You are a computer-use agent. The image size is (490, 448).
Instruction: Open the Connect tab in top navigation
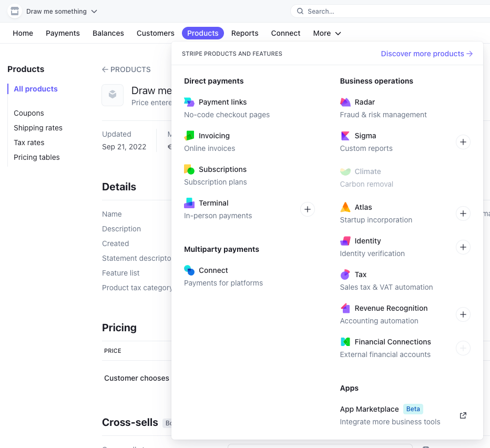coord(285,33)
